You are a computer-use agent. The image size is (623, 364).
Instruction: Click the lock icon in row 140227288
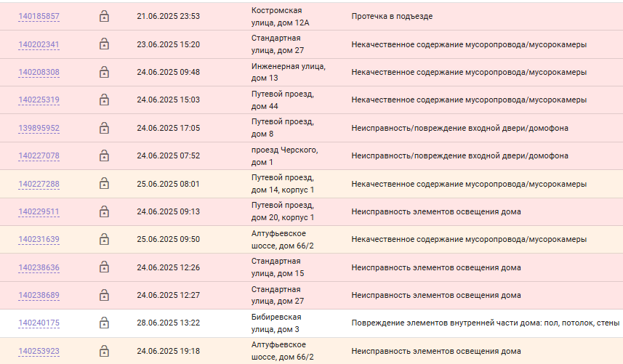click(x=104, y=184)
